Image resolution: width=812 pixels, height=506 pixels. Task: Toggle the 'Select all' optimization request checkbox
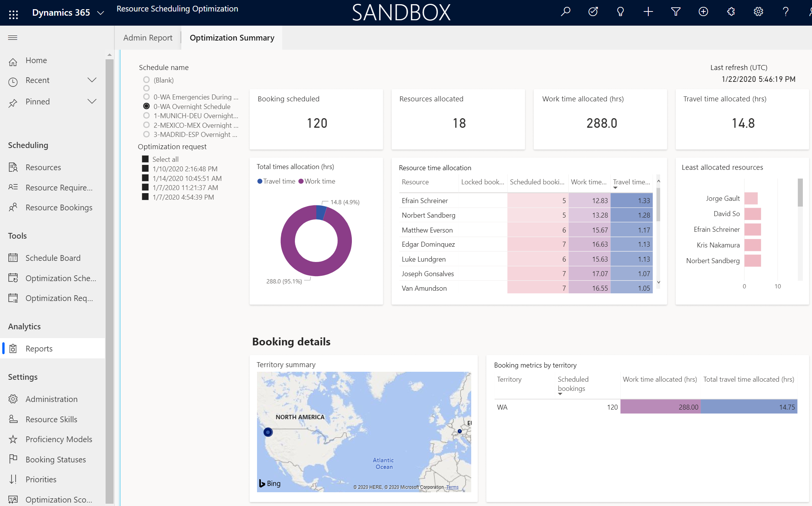(x=145, y=159)
